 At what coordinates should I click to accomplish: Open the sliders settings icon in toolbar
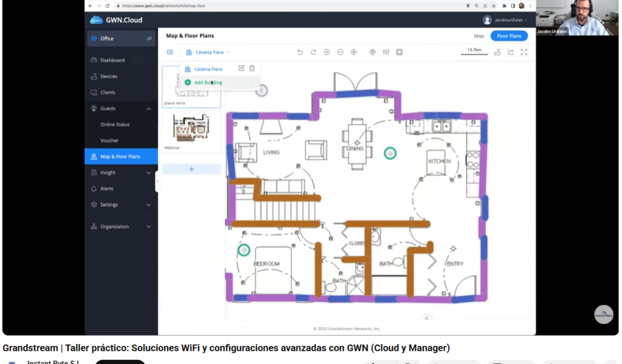[386, 52]
